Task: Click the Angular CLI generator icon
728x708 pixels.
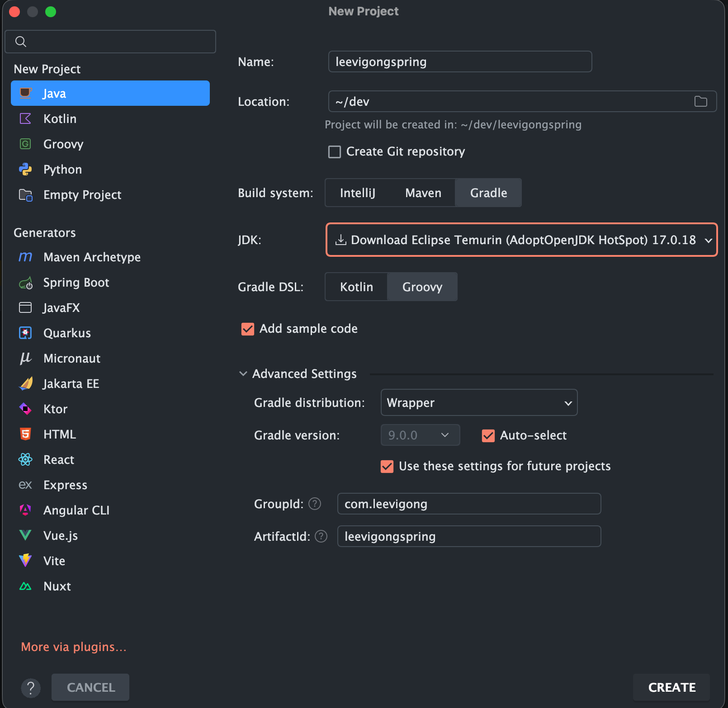Action: [25, 510]
